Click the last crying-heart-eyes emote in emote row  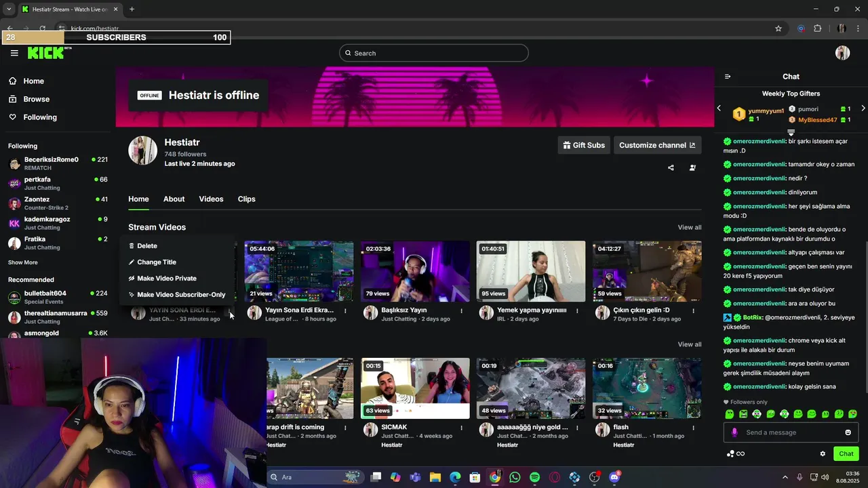[x=852, y=414]
